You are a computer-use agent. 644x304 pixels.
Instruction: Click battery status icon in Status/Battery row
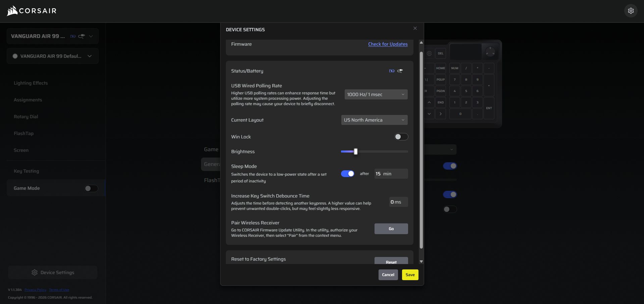(392, 71)
